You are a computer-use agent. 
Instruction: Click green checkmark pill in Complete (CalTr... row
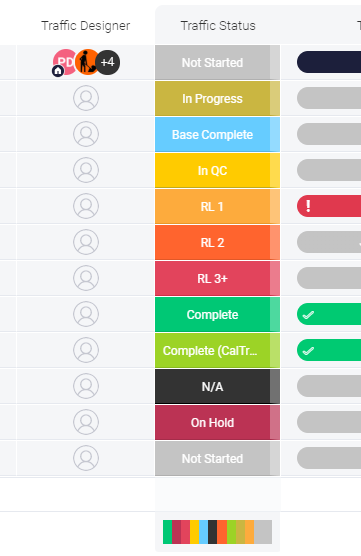329,350
